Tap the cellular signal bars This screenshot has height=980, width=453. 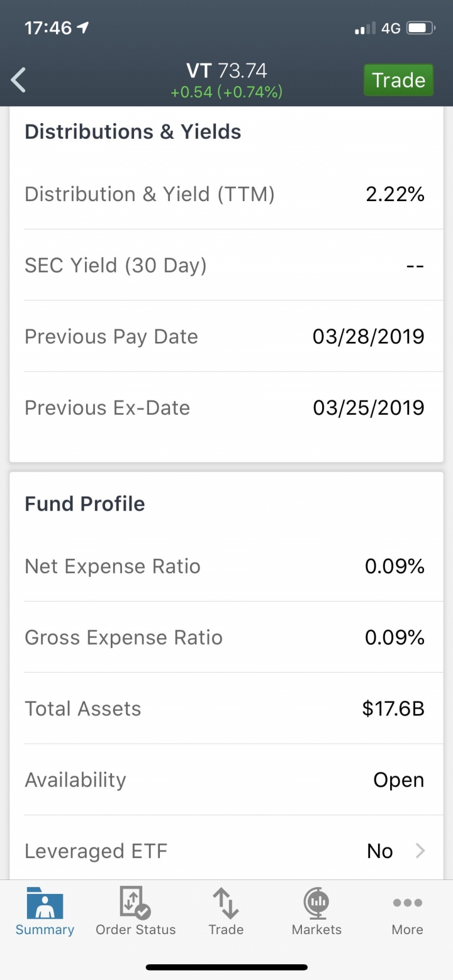tap(365, 28)
